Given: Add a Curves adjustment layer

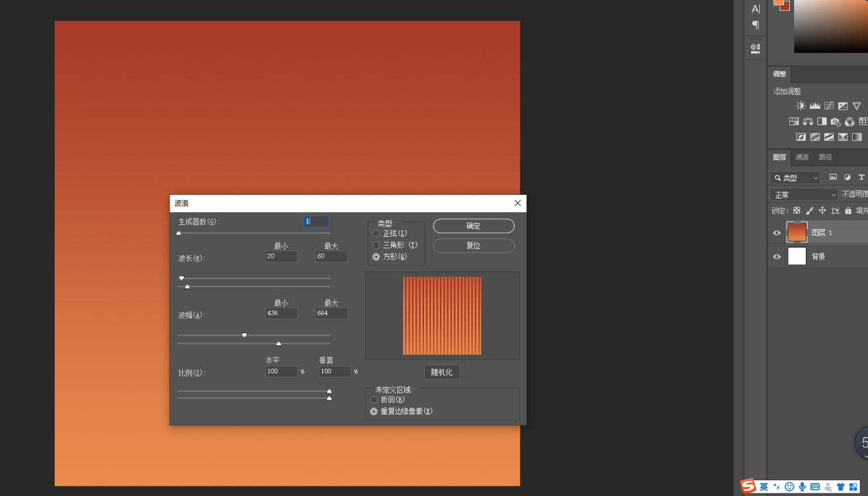Looking at the screenshot, I should (829, 106).
